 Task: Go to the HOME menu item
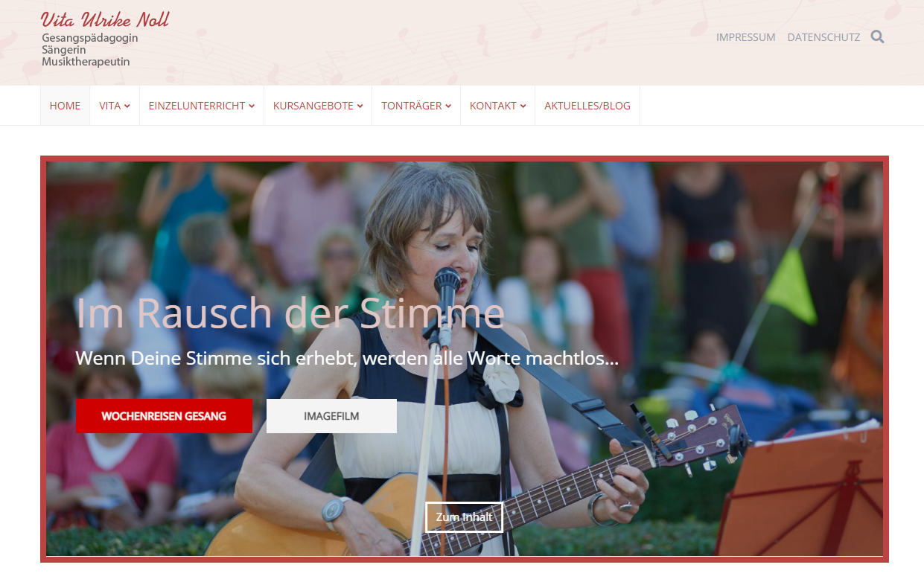point(65,106)
